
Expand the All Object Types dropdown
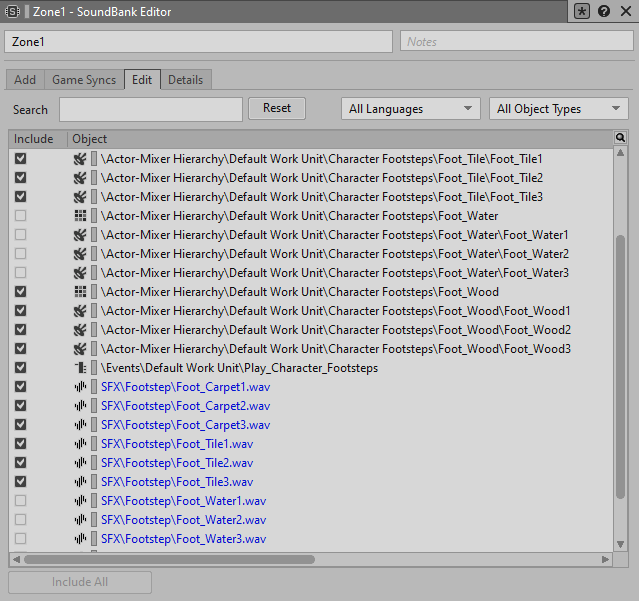pyautogui.click(x=558, y=109)
